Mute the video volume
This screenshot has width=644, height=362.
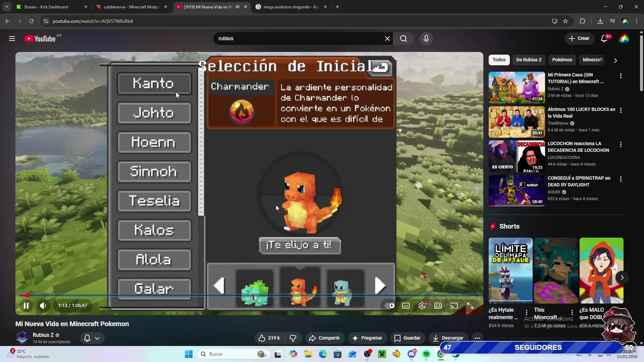click(x=43, y=305)
